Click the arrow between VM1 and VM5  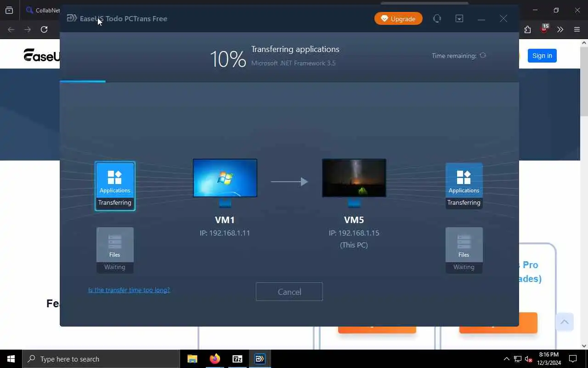coord(289,182)
